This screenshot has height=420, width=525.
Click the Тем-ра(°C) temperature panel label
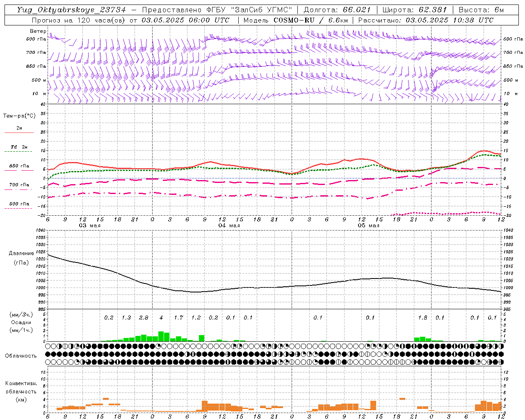tap(19, 116)
